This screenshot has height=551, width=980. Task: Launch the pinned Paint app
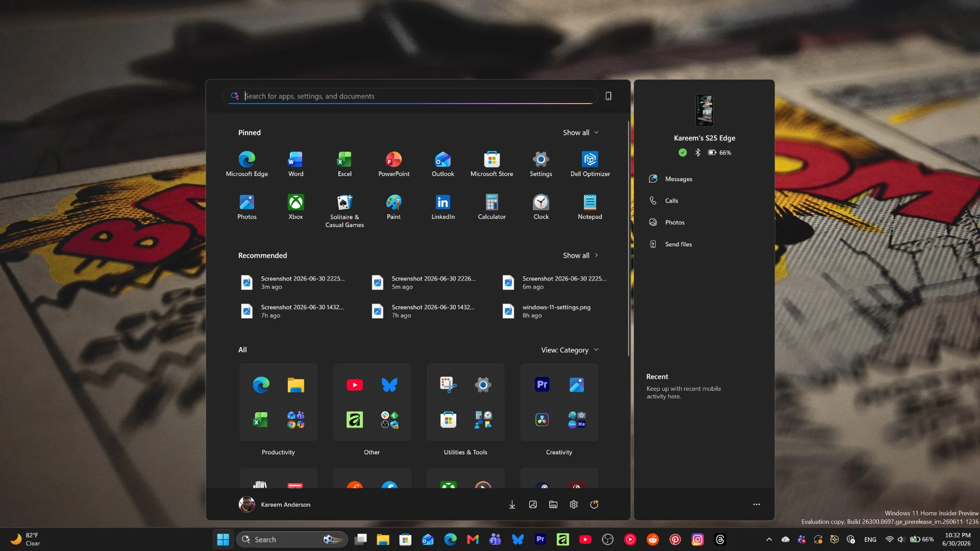click(394, 207)
